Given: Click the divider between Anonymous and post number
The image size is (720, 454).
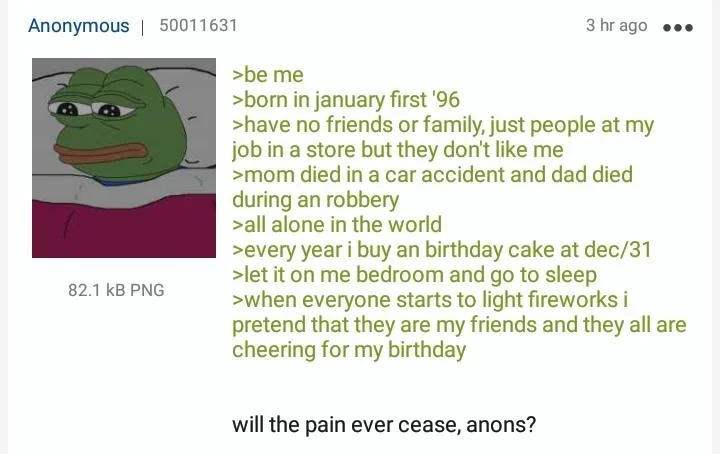Looking at the screenshot, I should pos(143,27).
